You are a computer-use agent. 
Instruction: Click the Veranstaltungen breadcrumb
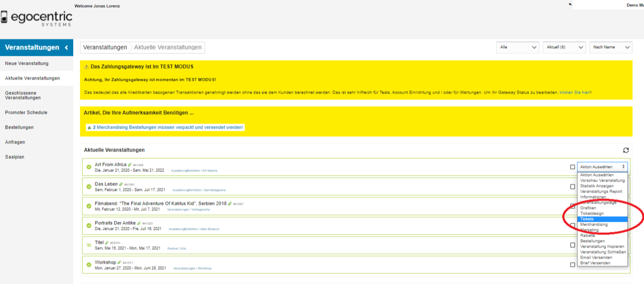(105, 47)
